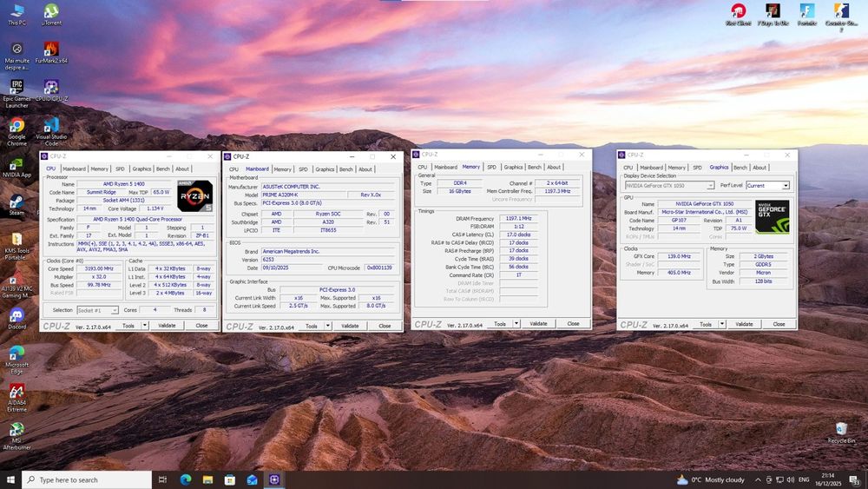Open Google Chrome desktop icon
Viewport: 868px width, 489px height.
pyautogui.click(x=16, y=132)
